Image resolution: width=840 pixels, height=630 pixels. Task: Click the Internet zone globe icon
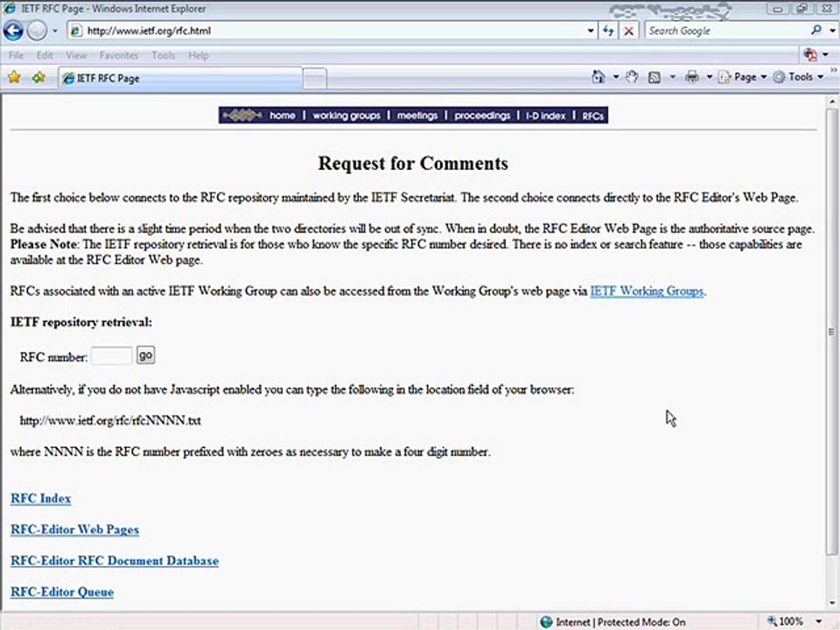(546, 622)
